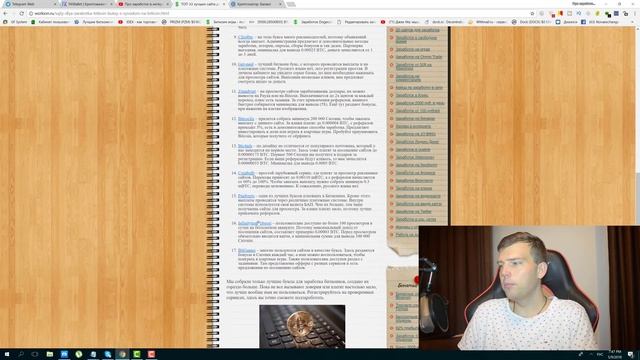The height and width of the screenshot is (360, 640).
Task: Open the 'IDEX - как торговать' bookmark
Action: pos(138,22)
